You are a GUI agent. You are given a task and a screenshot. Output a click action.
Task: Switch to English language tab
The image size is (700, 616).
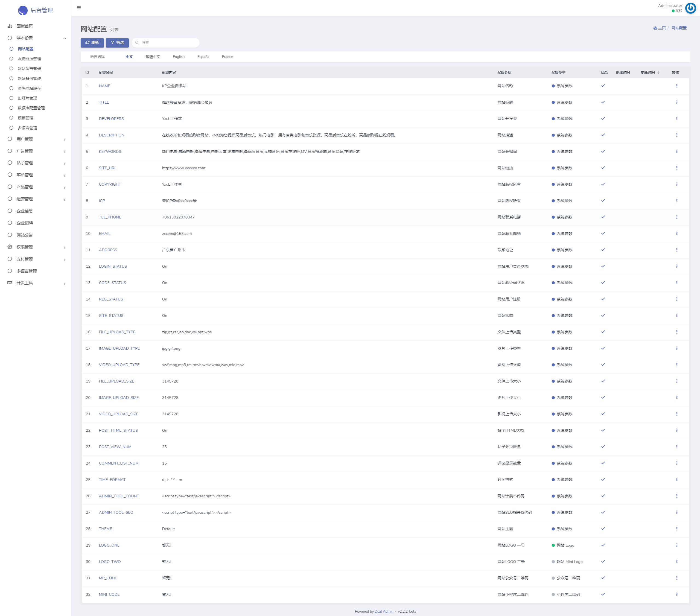click(179, 57)
